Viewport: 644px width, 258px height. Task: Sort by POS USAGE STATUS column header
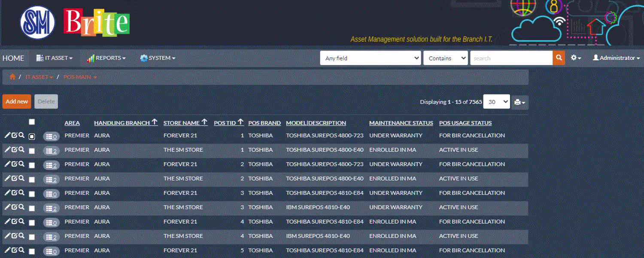click(x=465, y=123)
